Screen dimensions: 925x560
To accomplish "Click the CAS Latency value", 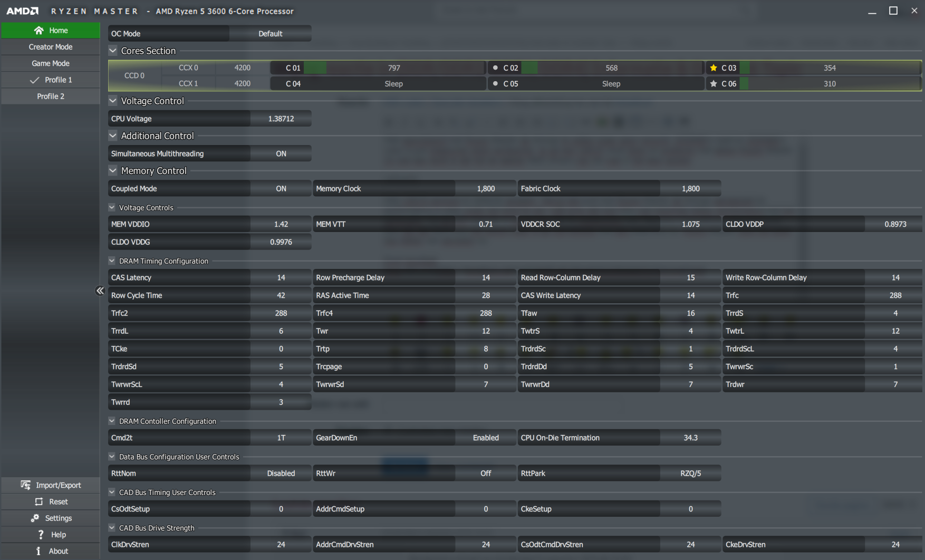I will coord(281,278).
